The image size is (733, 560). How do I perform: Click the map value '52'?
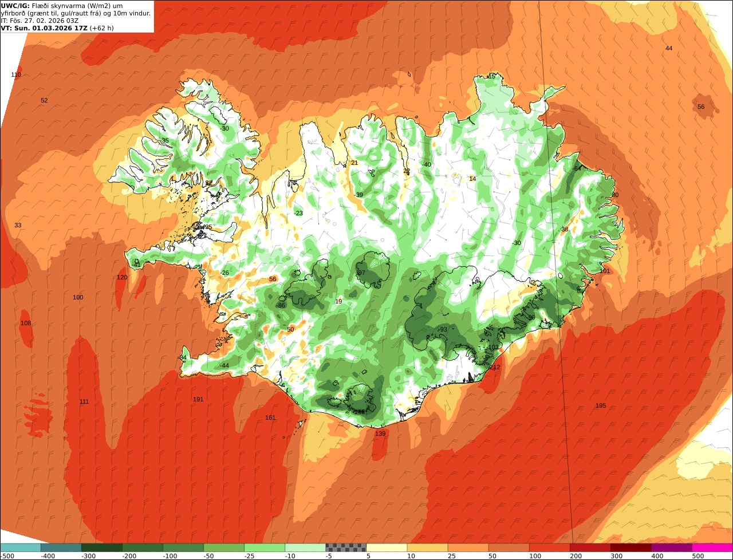tap(44, 101)
